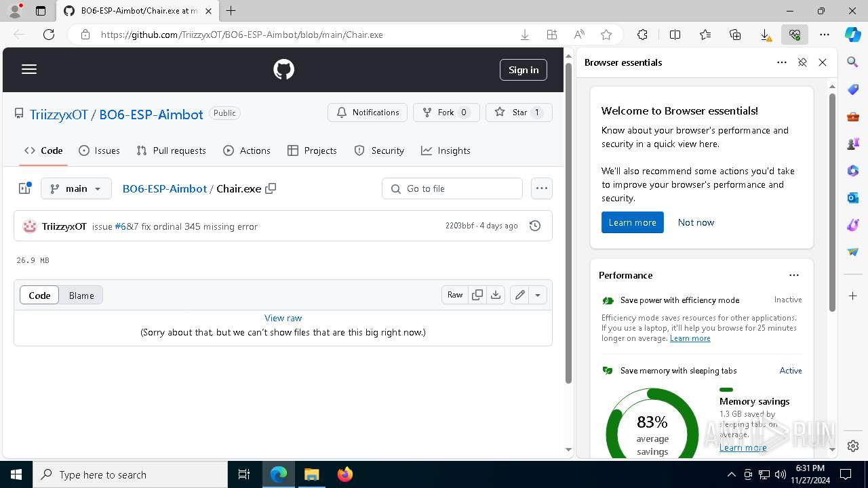
Task: Open the browser Downloads toolbar icon
Action: point(765,35)
